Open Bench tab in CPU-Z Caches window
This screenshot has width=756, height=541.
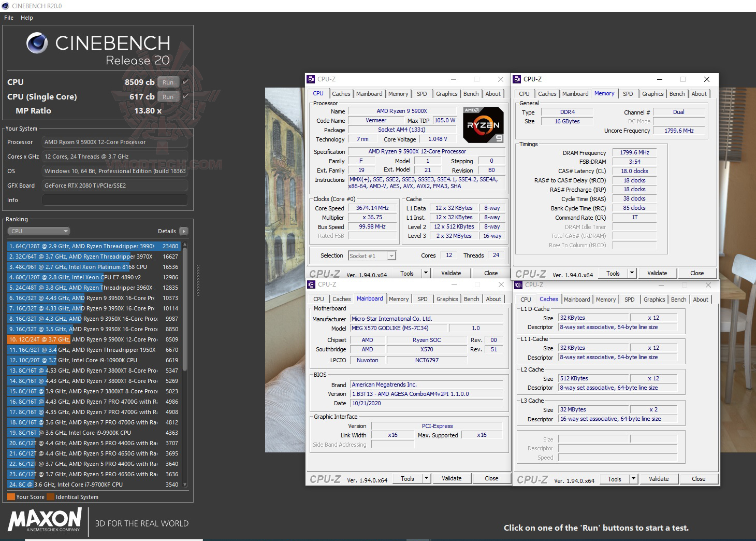[679, 300]
